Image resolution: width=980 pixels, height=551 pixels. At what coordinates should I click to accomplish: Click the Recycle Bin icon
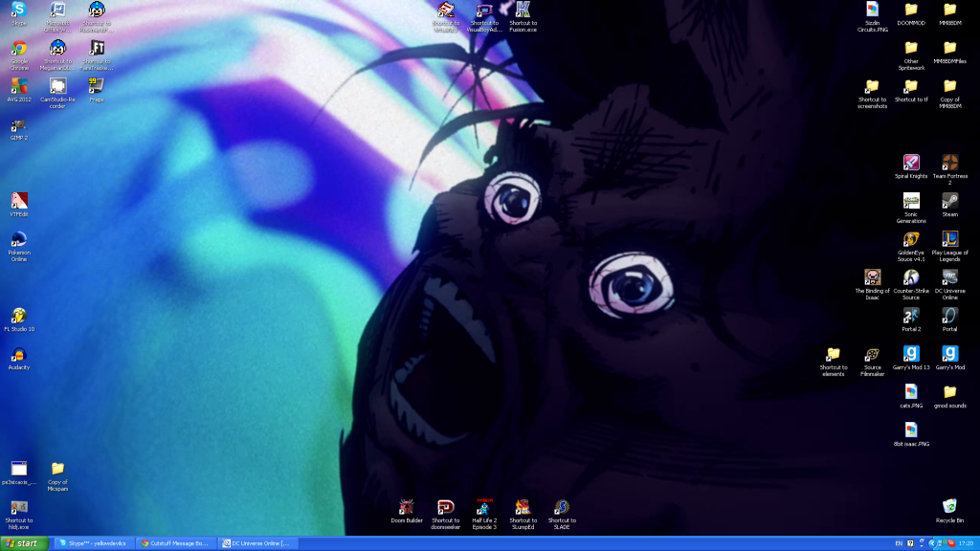pos(949,507)
